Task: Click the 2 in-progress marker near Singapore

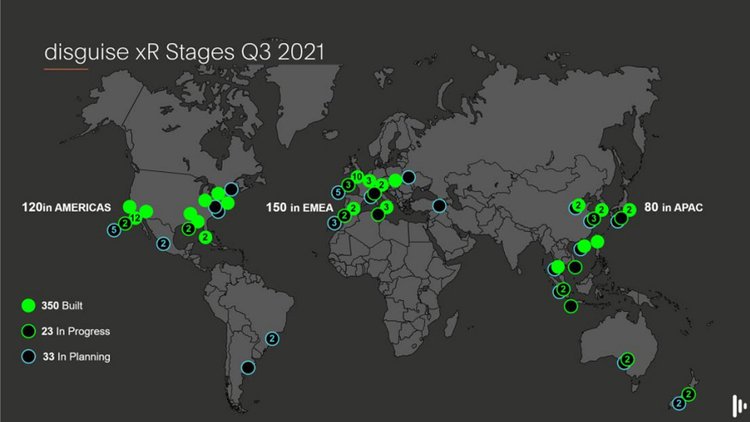Action: pos(563,289)
